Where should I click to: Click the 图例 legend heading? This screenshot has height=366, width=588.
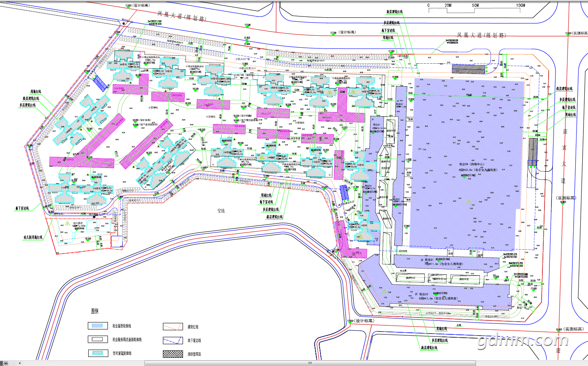[x=95, y=311]
